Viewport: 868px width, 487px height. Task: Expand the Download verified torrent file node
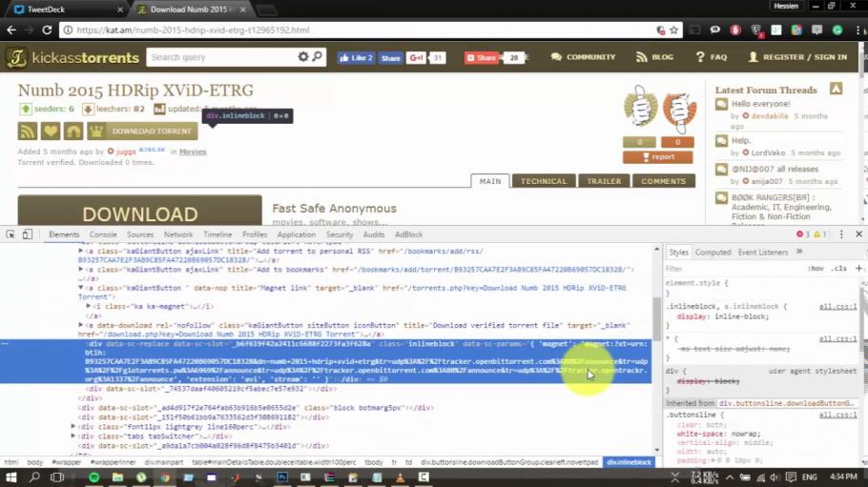81,325
